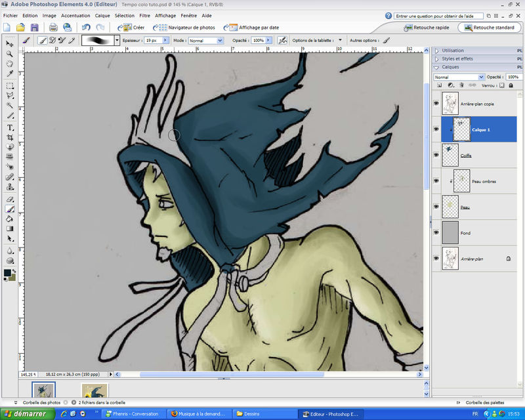Hide the locked Arrière-plan layer
Screen dimensions: 525x420
(x=436, y=258)
